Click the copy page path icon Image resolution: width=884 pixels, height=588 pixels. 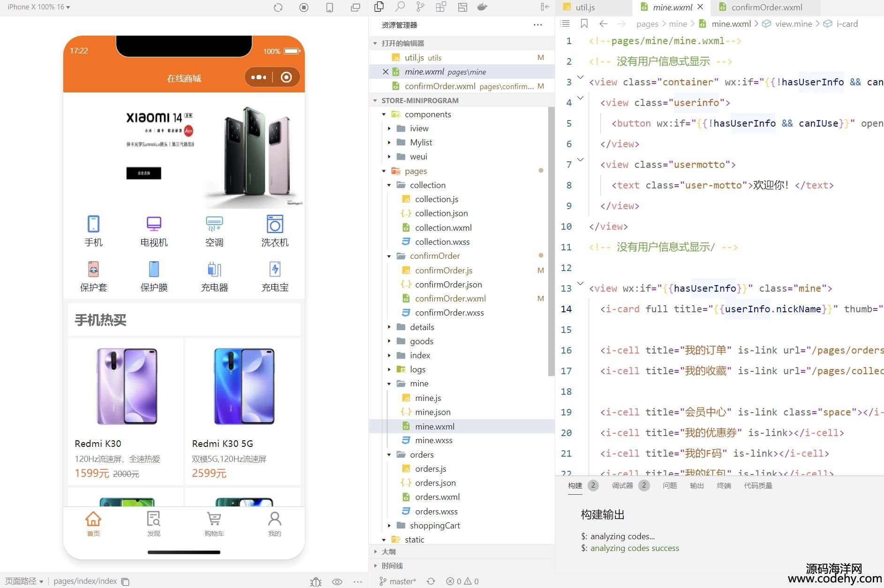pos(125,581)
